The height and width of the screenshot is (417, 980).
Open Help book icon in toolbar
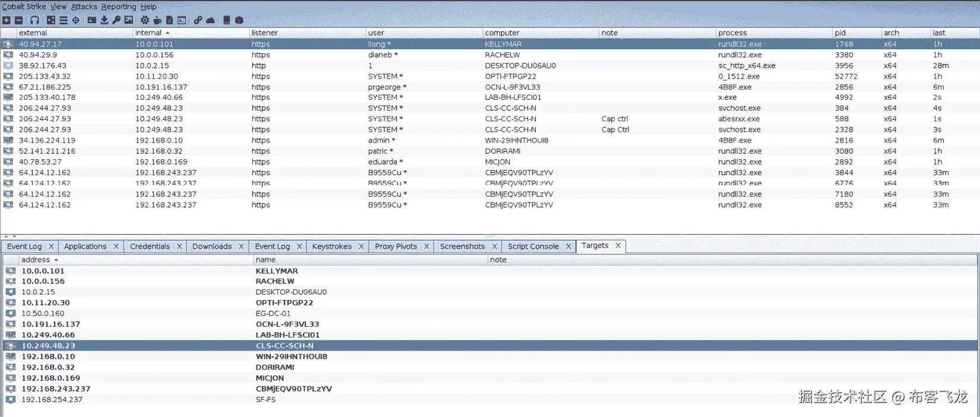pyautogui.click(x=226, y=20)
